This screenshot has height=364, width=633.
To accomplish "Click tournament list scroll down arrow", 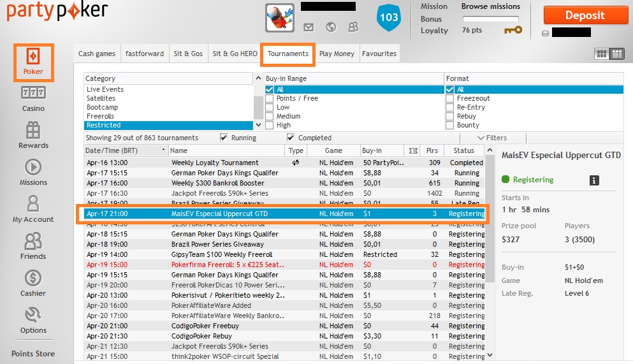I will (490, 356).
